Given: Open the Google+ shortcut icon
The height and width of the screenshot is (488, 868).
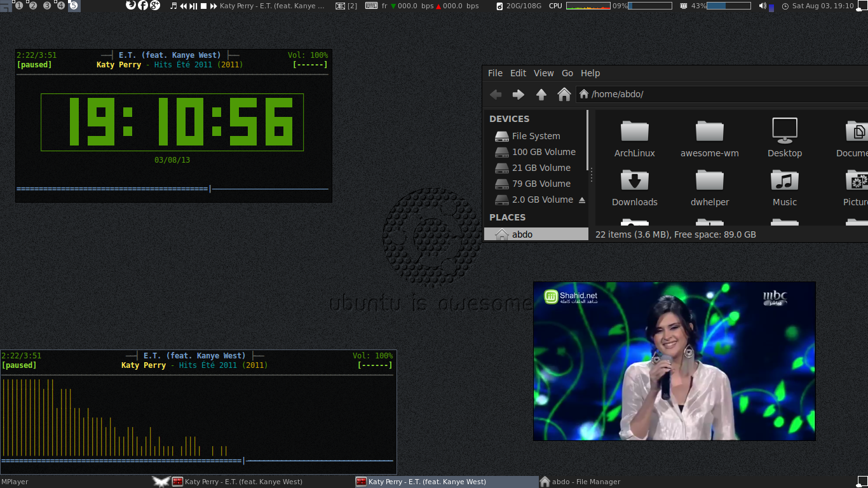Looking at the screenshot, I should tap(155, 5).
